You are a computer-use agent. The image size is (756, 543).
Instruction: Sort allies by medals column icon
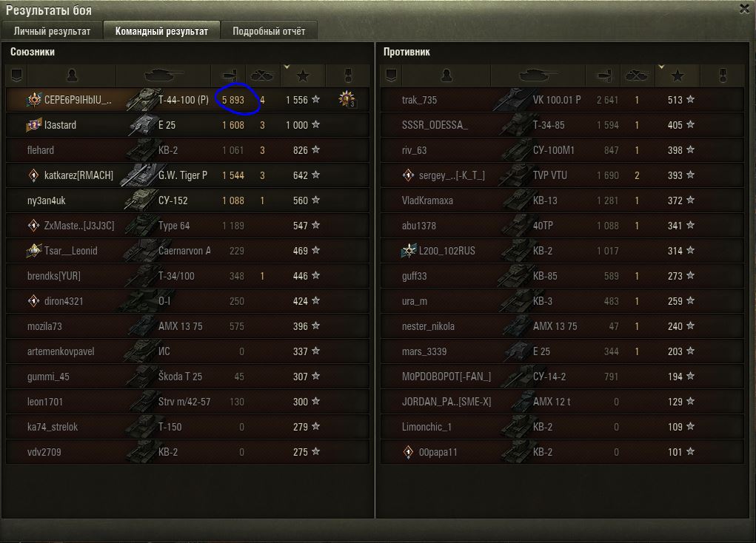[x=348, y=75]
